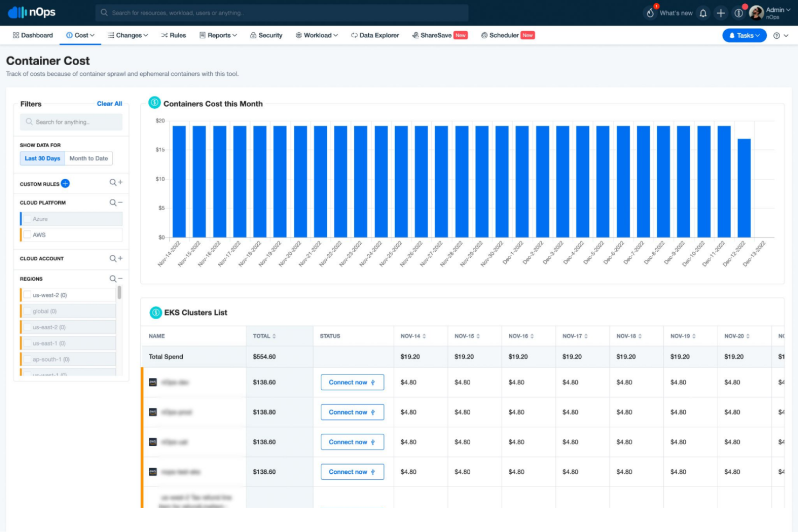Click the plus icon in the top bar
798x532 pixels.
point(721,12)
